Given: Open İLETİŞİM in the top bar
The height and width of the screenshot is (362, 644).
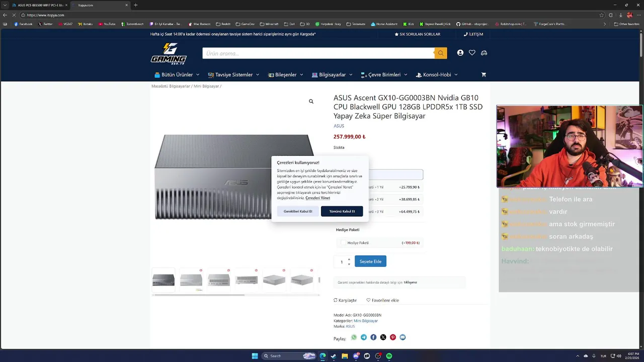Looking at the screenshot, I should (x=473, y=34).
